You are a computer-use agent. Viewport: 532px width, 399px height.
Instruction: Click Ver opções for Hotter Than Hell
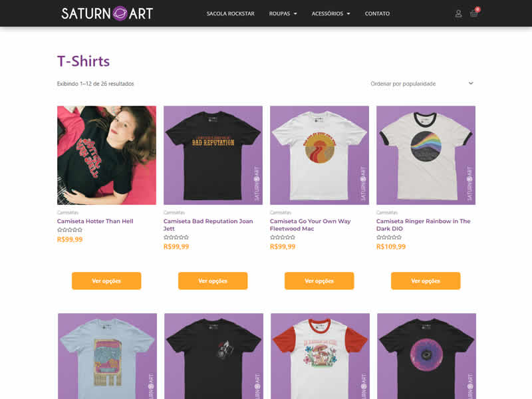106,281
